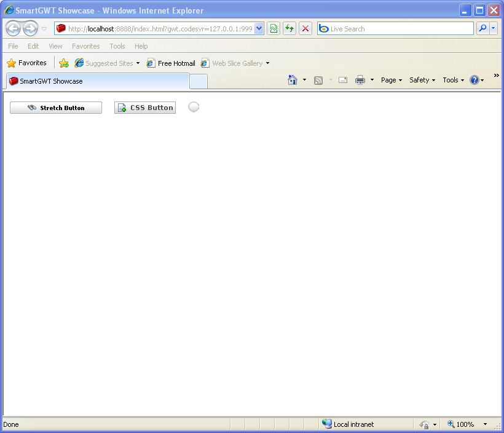The height and width of the screenshot is (433, 504).
Task: Open Free Hotmail favorite link
Action: click(x=171, y=63)
